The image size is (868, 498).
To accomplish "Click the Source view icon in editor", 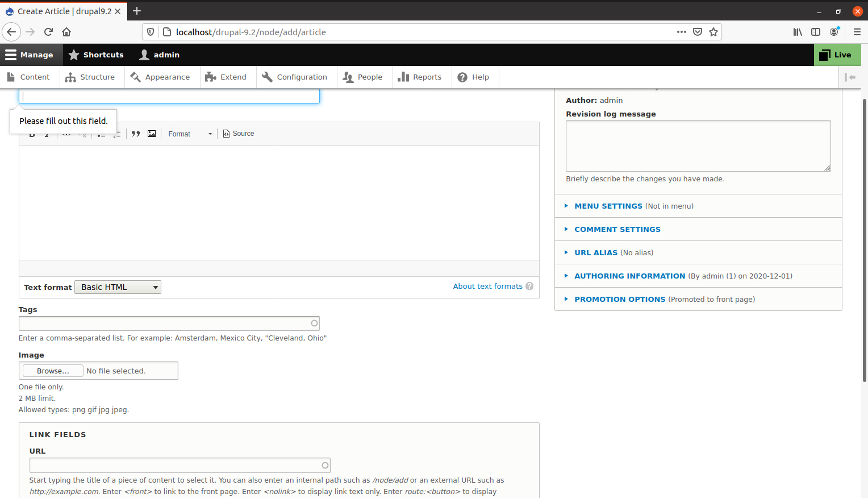I will point(239,134).
